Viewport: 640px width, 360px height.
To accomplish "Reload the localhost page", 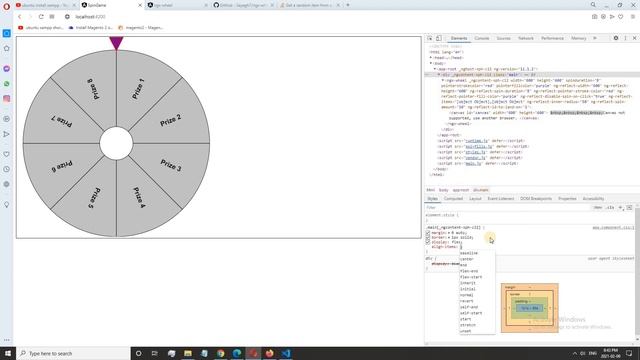I will coord(41,17).
